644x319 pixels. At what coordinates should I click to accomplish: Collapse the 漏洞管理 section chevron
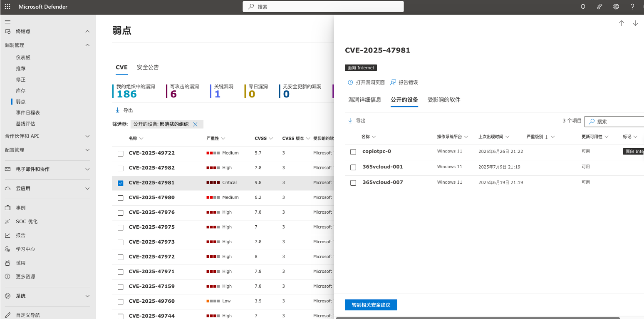(87, 45)
